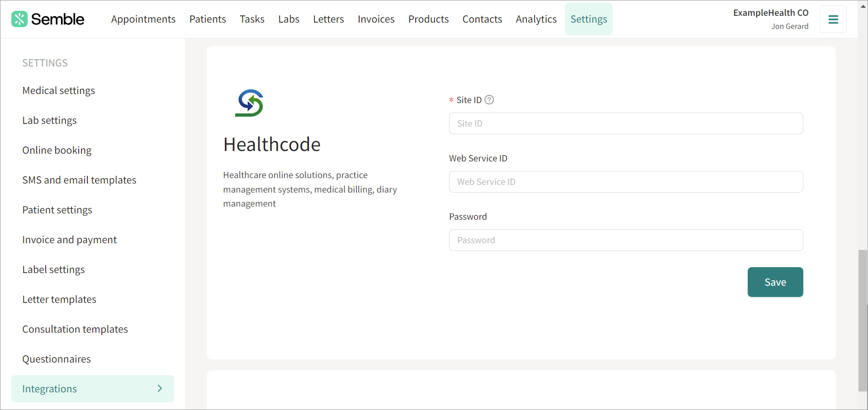Open the hamburger menu
The height and width of the screenshot is (410, 868).
pos(833,19)
